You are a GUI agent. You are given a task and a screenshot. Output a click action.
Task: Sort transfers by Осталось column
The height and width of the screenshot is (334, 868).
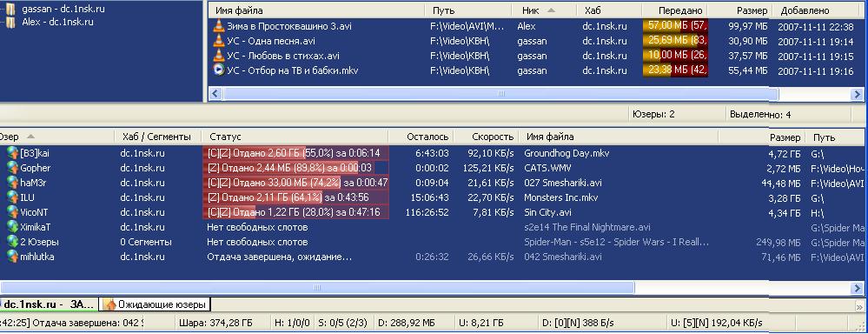[x=421, y=137]
